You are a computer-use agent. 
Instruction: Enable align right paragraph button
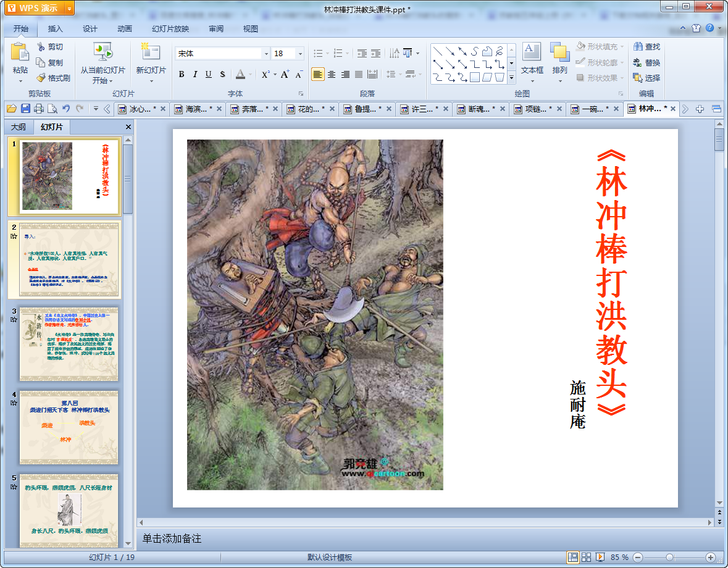(345, 74)
